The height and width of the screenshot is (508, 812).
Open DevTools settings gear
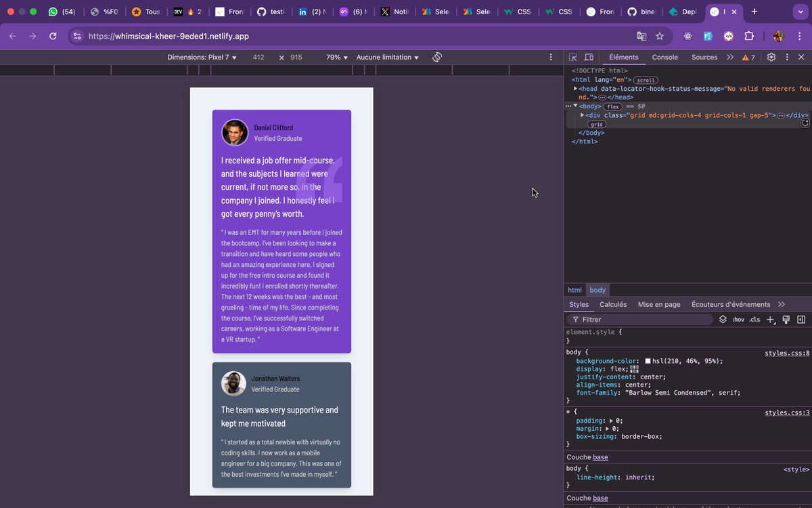pos(771,58)
